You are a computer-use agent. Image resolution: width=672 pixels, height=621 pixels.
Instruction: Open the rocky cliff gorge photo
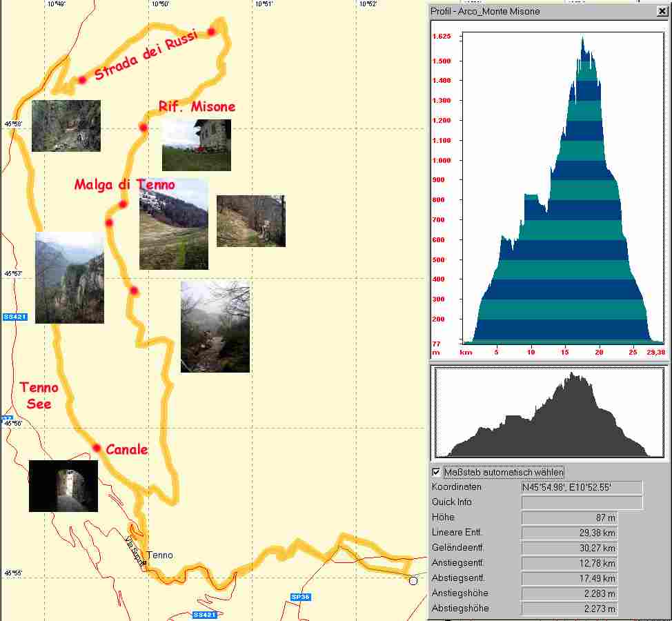[x=69, y=277]
